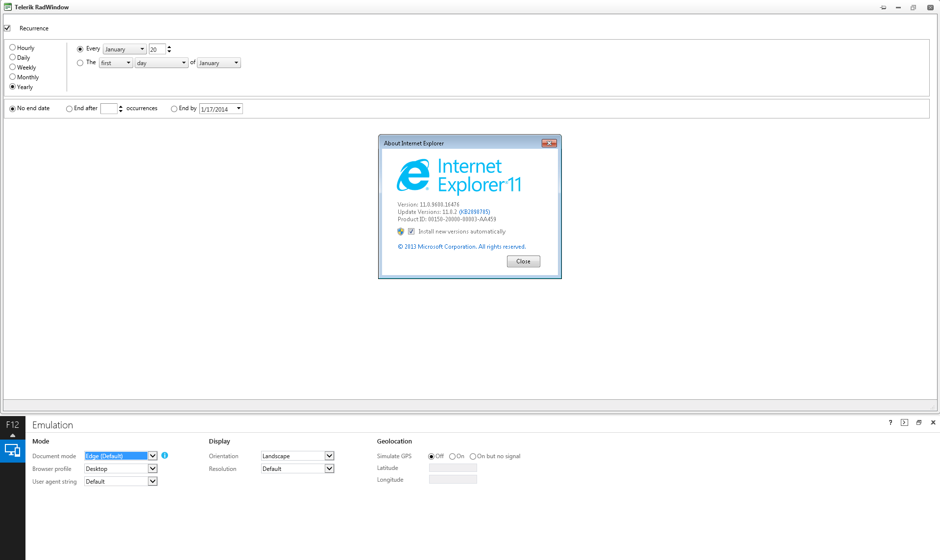The image size is (940, 560).
Task: Increase the End after occurrences count
Action: pyautogui.click(x=121, y=106)
